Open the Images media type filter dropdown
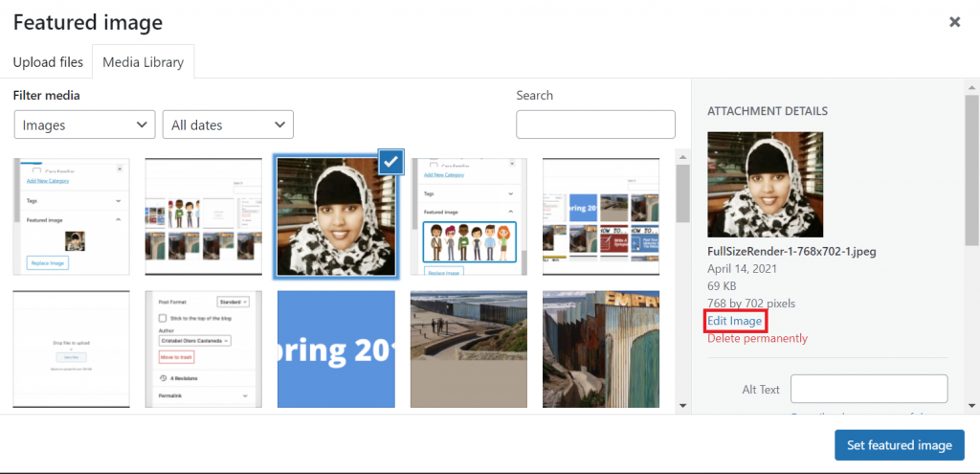Image resolution: width=980 pixels, height=474 pixels. click(84, 124)
